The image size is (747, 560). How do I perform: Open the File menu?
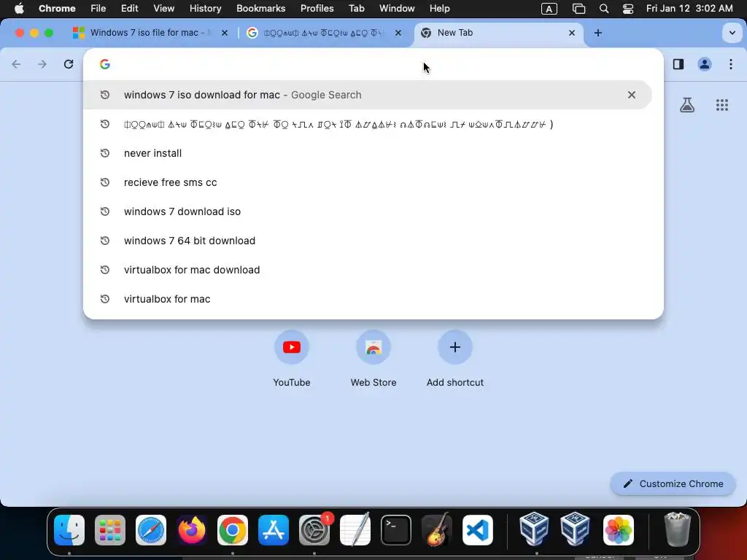click(98, 9)
